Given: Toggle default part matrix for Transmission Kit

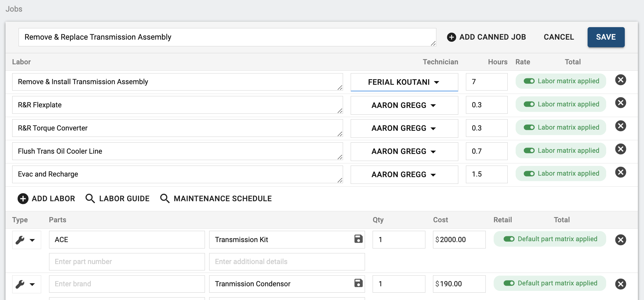Looking at the screenshot, I should click(509, 239).
